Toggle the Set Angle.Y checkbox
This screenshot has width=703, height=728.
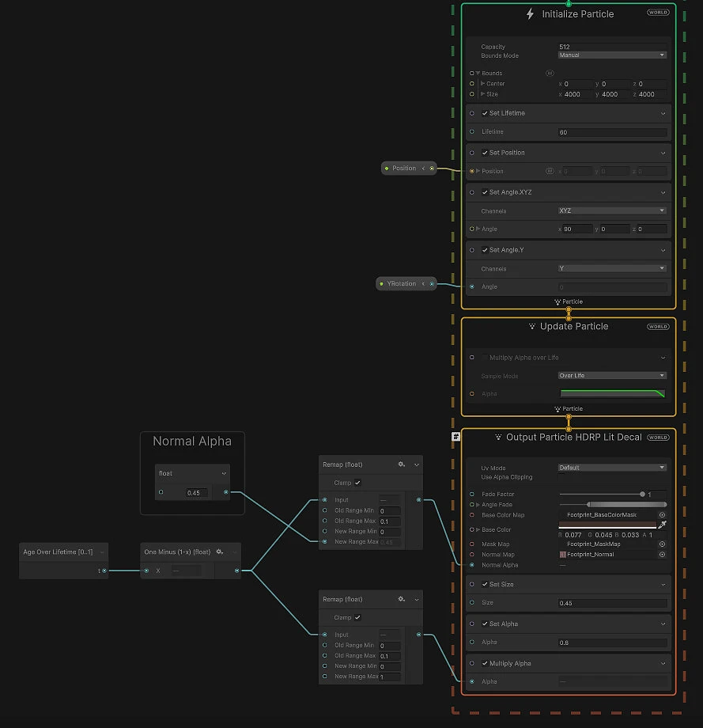pos(485,250)
